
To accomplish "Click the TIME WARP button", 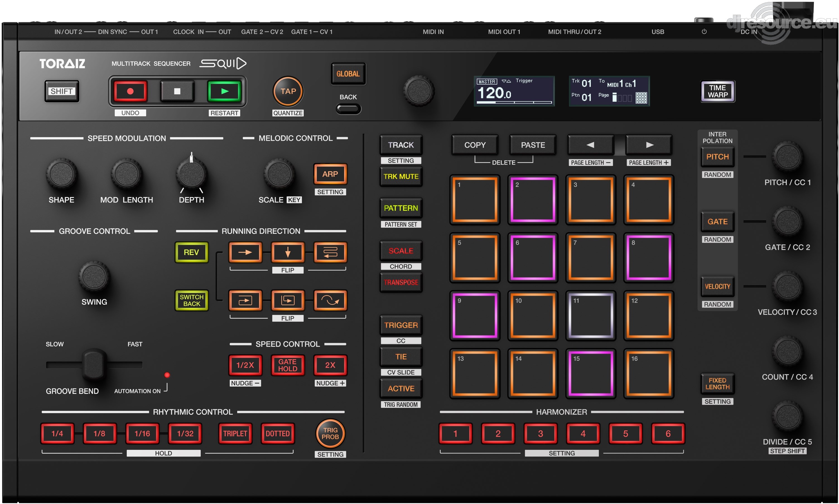I will point(718,91).
